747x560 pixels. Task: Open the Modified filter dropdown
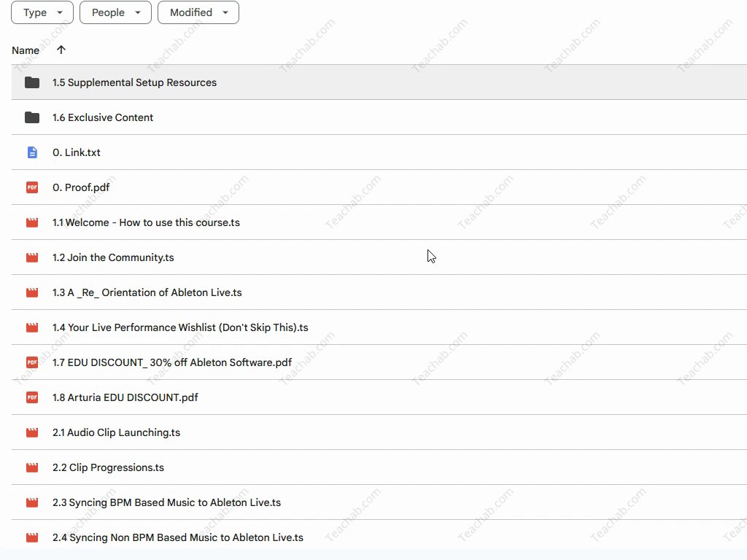pos(198,12)
